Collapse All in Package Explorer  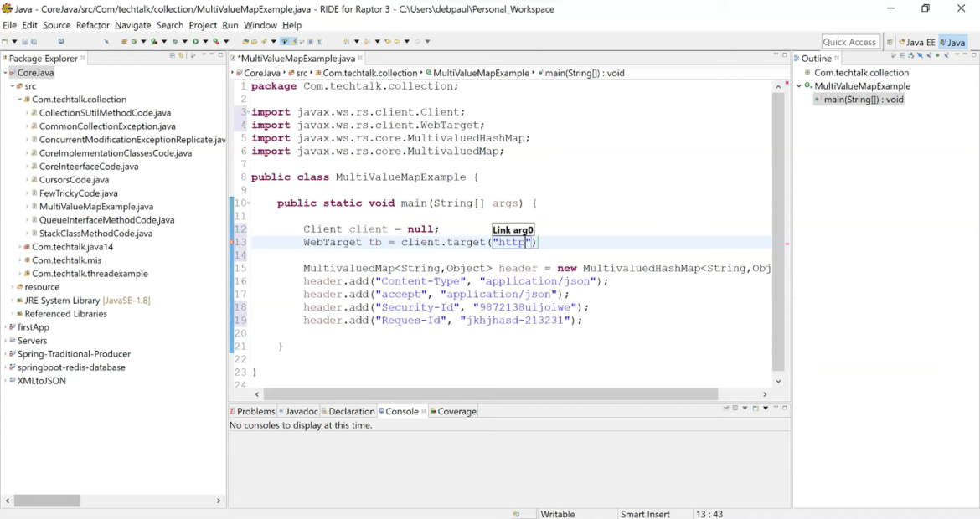tap(173, 55)
